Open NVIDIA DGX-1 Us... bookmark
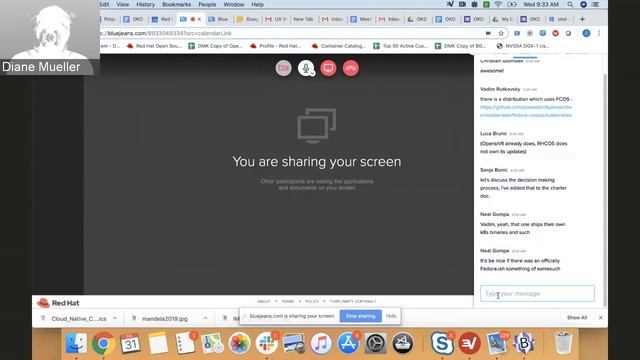The width and height of the screenshot is (640, 360). point(522,46)
